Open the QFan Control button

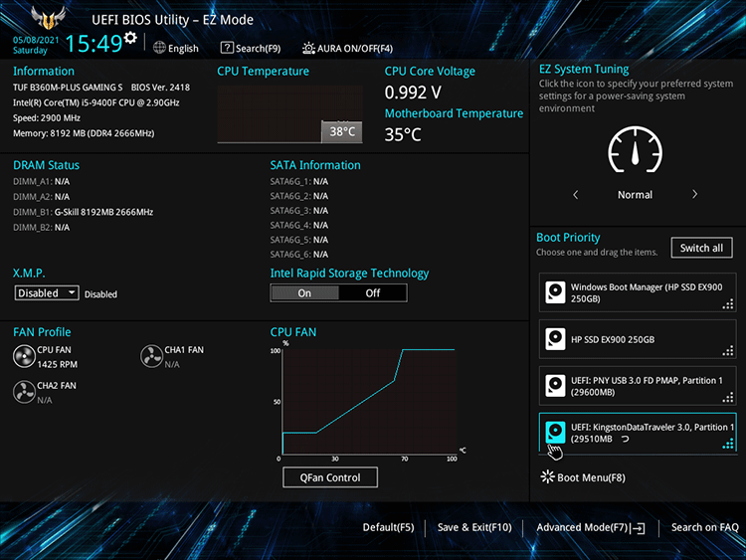point(330,477)
